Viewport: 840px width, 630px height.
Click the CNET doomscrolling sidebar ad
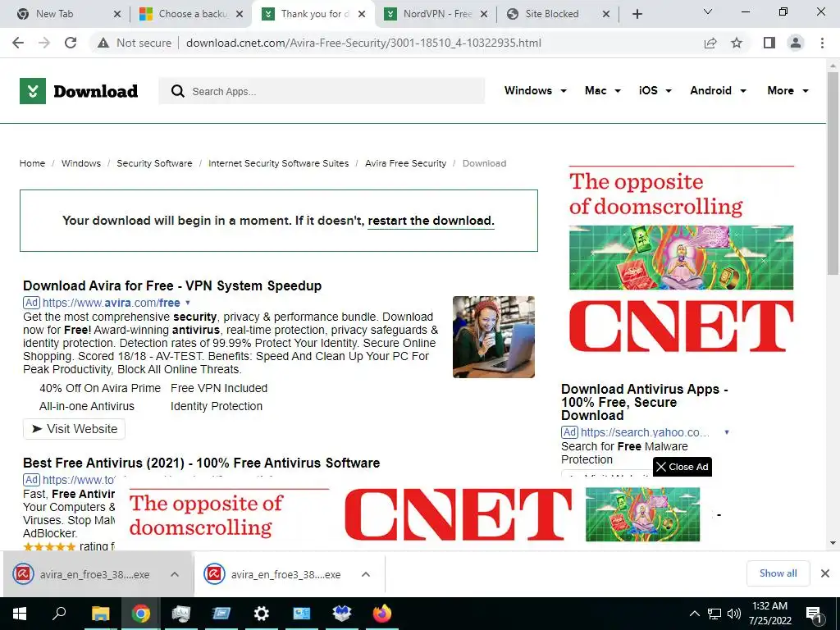click(x=681, y=261)
